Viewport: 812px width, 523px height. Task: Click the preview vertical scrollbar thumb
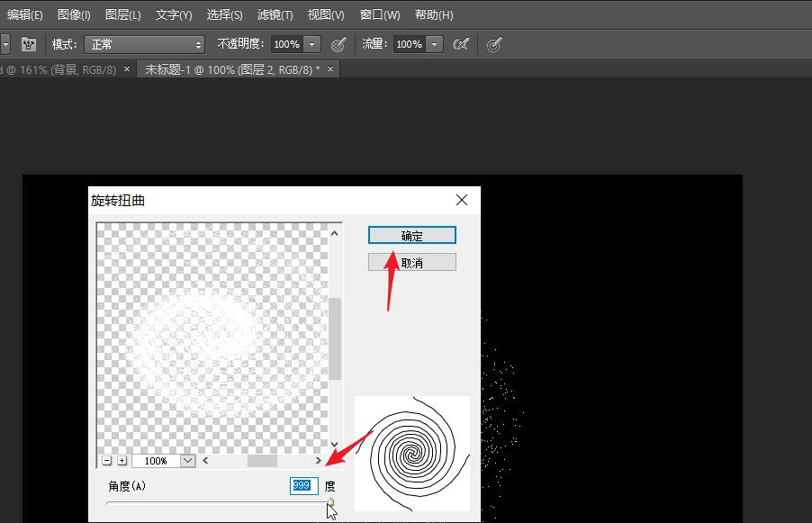tap(335, 339)
